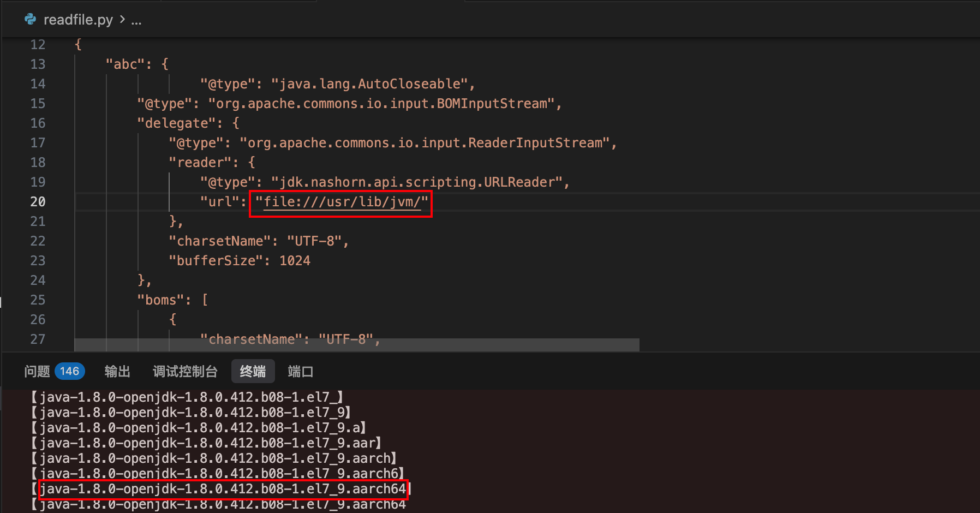Image resolution: width=980 pixels, height=513 pixels.
Task: Click line number 13 beside "abc"
Action: tap(38, 64)
